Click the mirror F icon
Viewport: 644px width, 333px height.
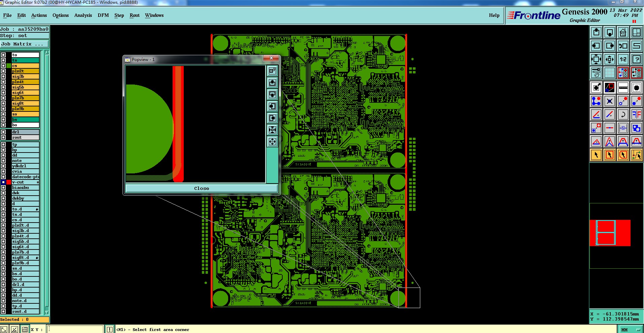coord(637,114)
